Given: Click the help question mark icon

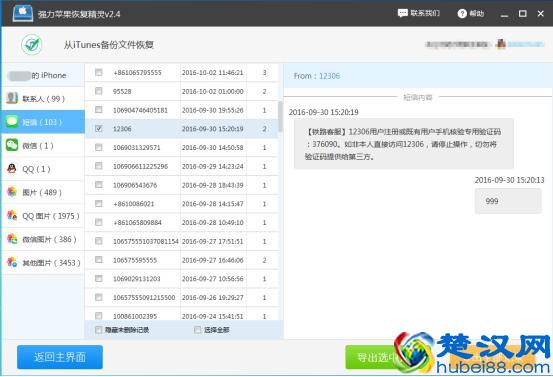Looking at the screenshot, I should [462, 14].
